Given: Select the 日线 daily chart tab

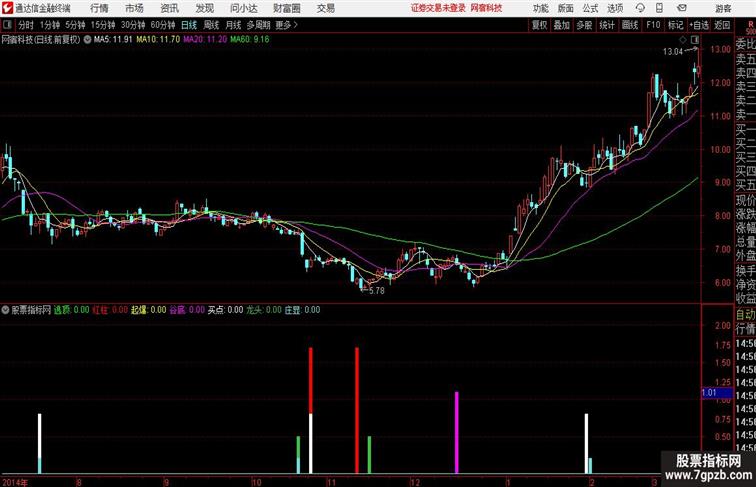Looking at the screenshot, I should tap(189, 25).
